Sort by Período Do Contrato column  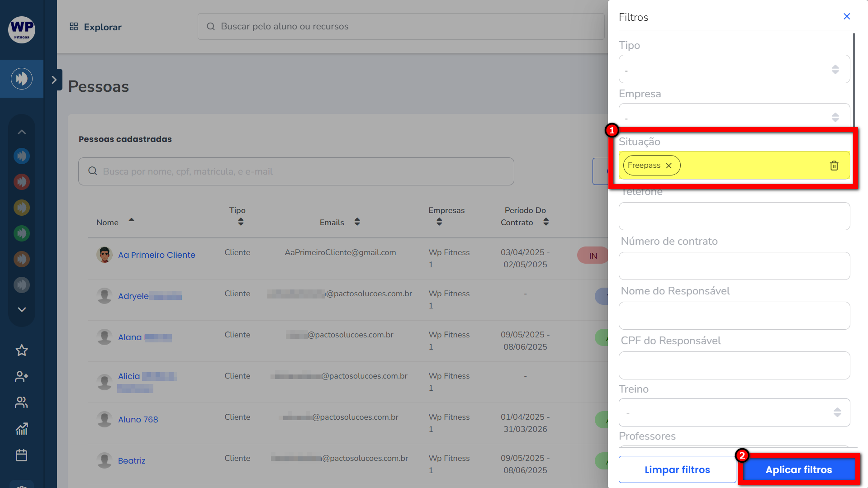[546, 222]
